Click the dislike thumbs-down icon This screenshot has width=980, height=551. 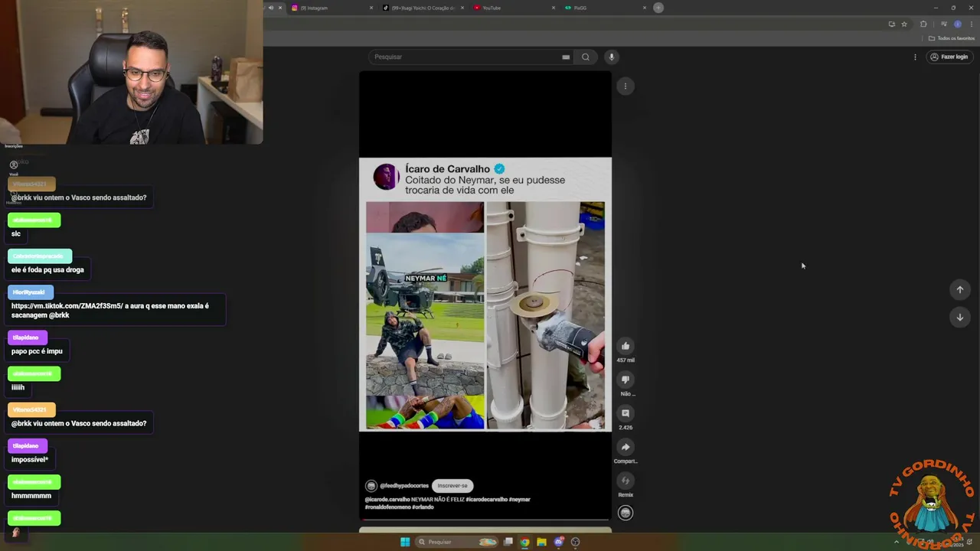coord(626,380)
